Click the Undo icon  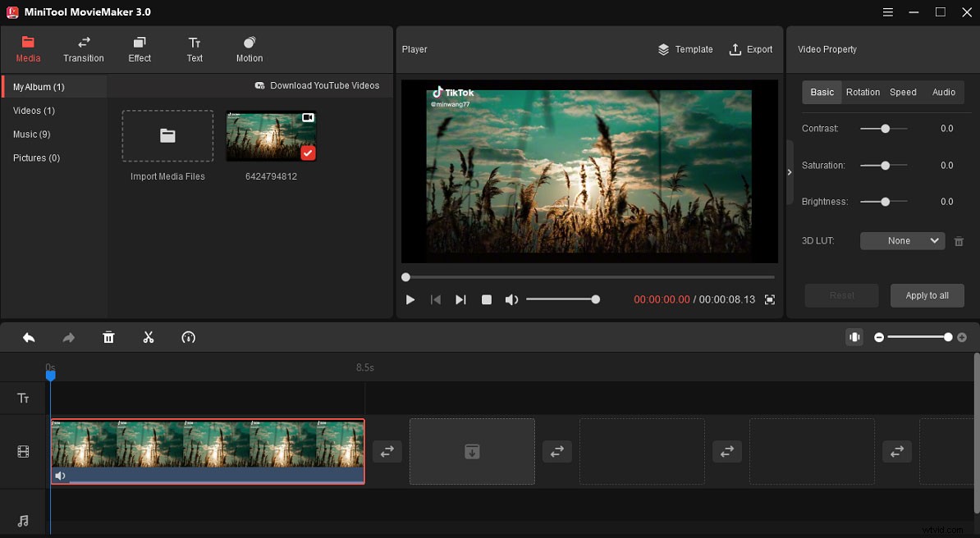(29, 337)
